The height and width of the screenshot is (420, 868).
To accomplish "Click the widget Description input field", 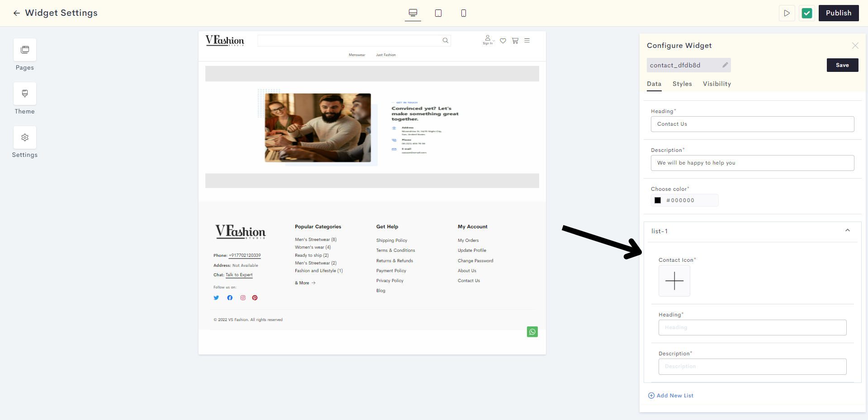I will click(752, 163).
